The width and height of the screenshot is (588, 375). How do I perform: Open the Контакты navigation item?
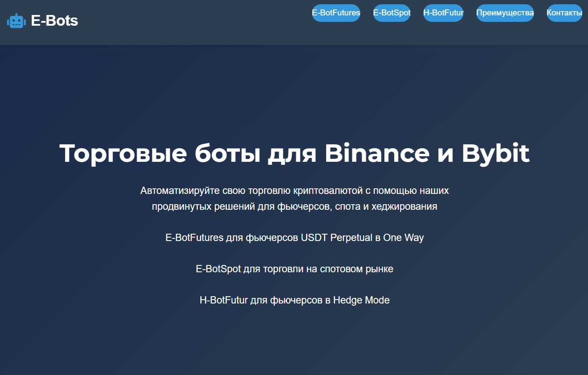pyautogui.click(x=564, y=13)
